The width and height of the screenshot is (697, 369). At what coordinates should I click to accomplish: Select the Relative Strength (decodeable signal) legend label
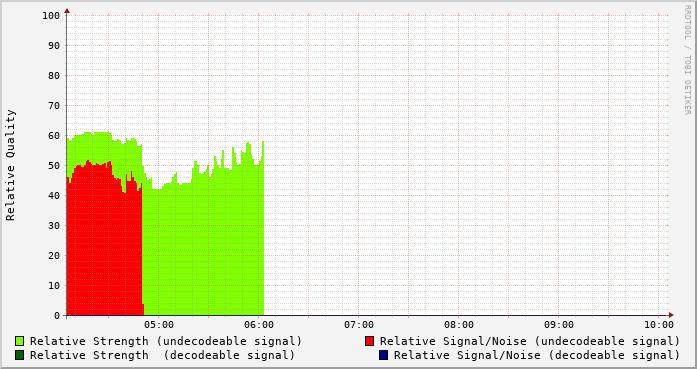click(162, 355)
